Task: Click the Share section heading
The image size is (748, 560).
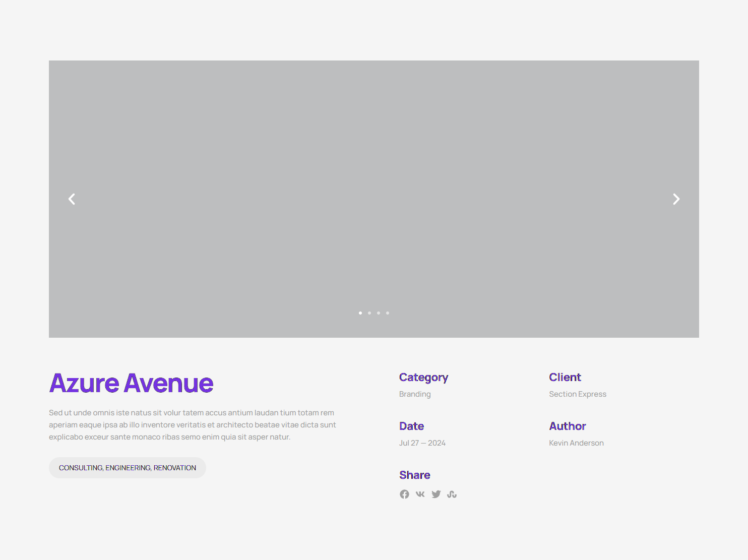Action: point(414,474)
